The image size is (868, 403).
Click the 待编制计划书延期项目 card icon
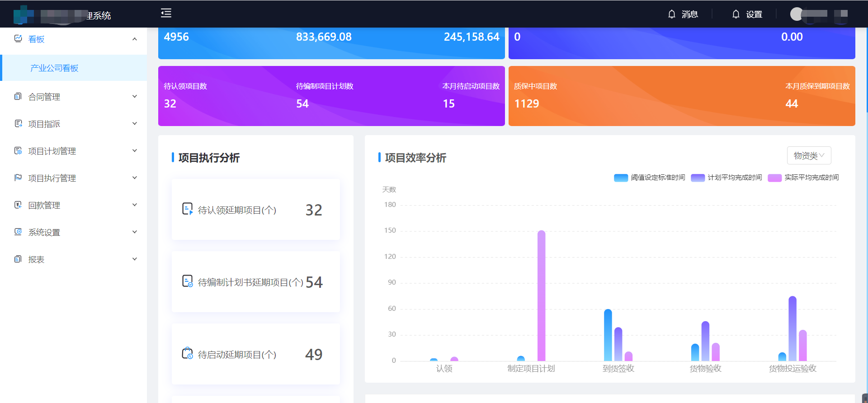(x=187, y=281)
